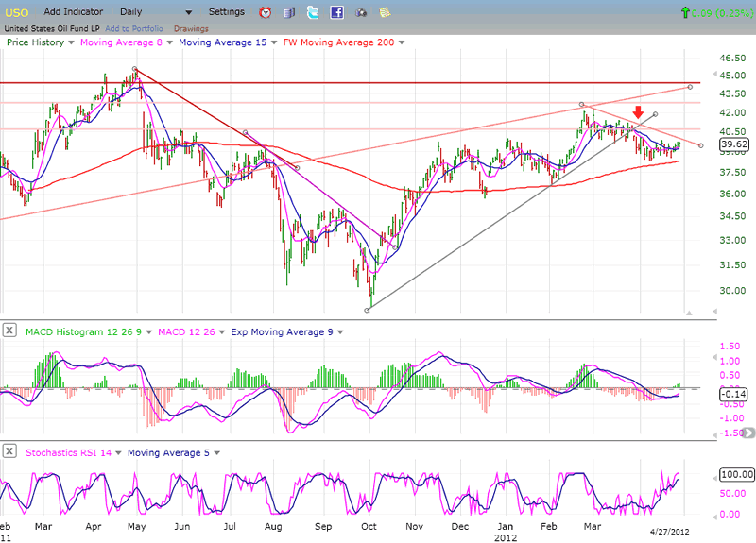Share chart via Facebook icon
This screenshot has height=543, width=756.
[336, 12]
